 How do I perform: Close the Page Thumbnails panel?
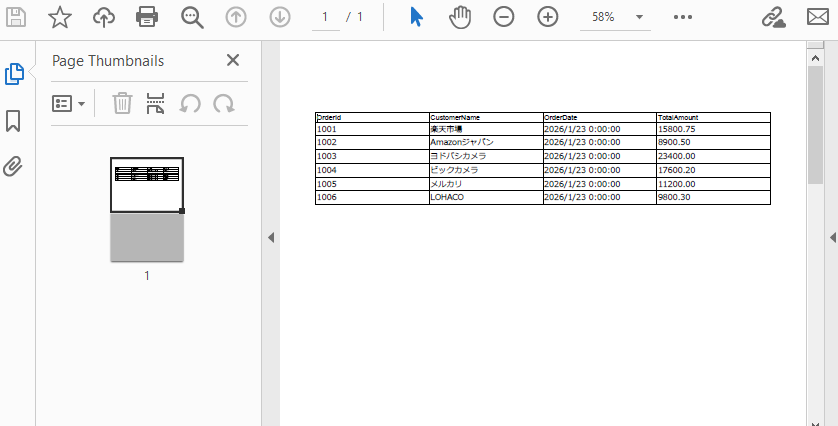tap(233, 60)
